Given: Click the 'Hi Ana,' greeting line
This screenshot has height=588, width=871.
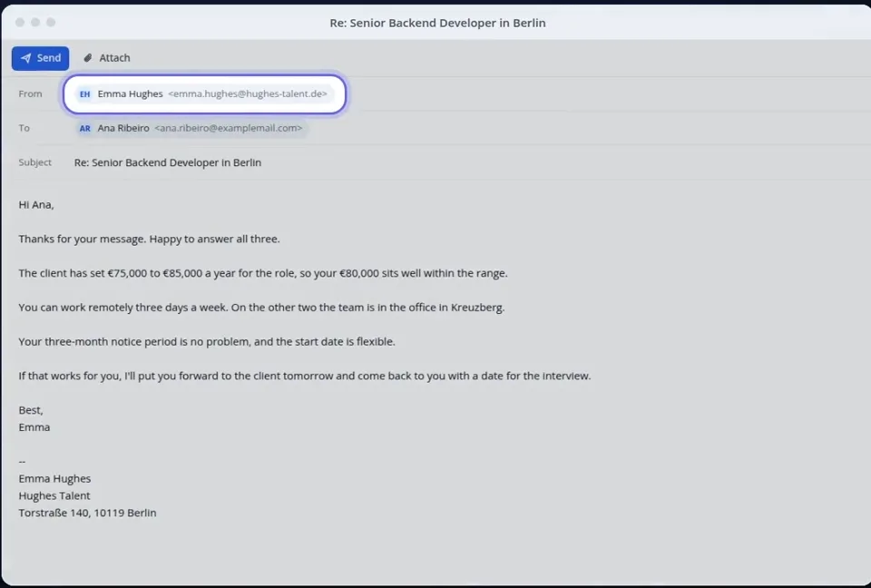Looking at the screenshot, I should (x=36, y=205).
